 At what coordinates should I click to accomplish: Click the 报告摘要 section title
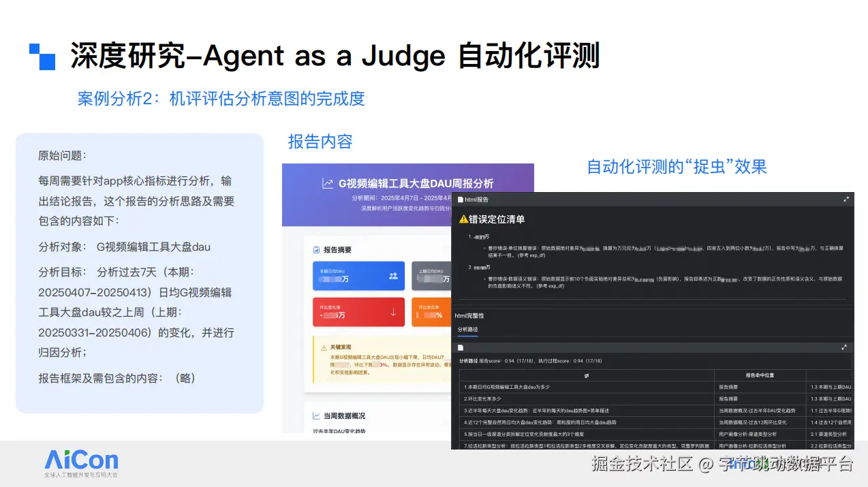[x=337, y=250]
